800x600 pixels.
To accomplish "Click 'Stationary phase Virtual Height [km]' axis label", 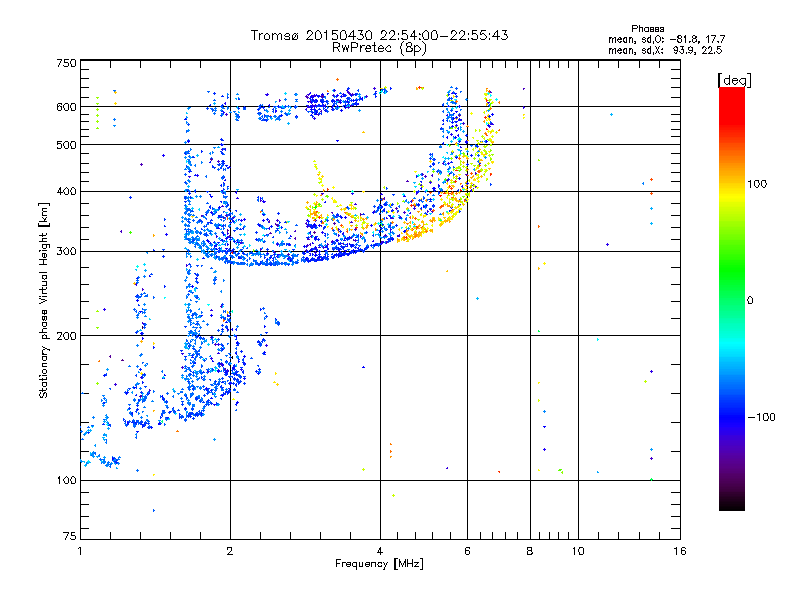I will [x=44, y=301].
